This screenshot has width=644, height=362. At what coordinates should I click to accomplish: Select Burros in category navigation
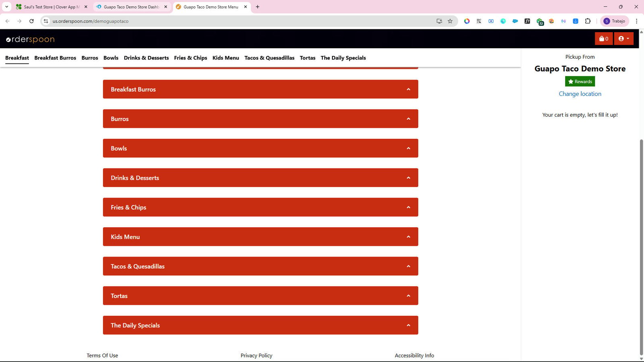[x=90, y=58]
